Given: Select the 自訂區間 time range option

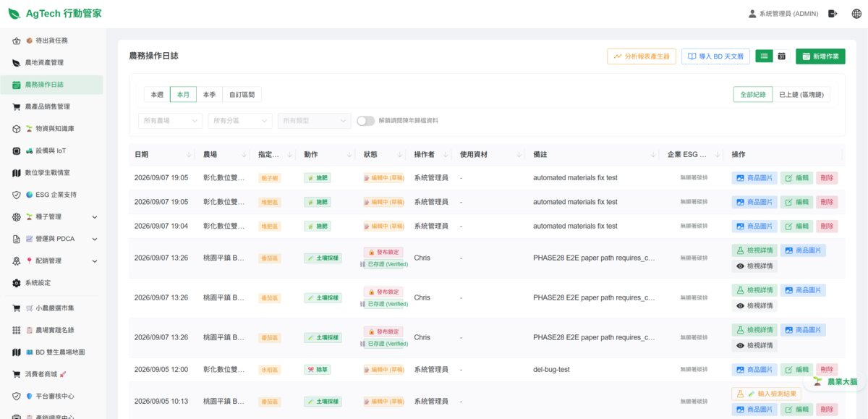Looking at the screenshot, I should point(242,95).
